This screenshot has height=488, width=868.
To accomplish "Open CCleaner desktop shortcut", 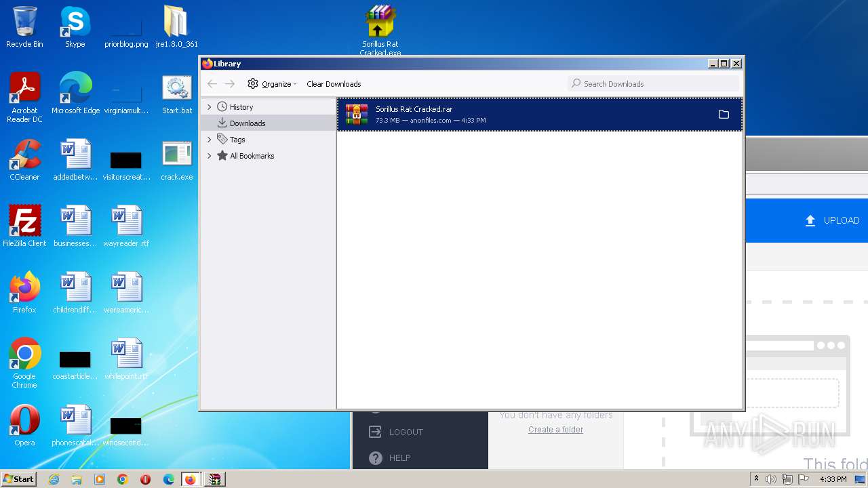I will (24, 160).
